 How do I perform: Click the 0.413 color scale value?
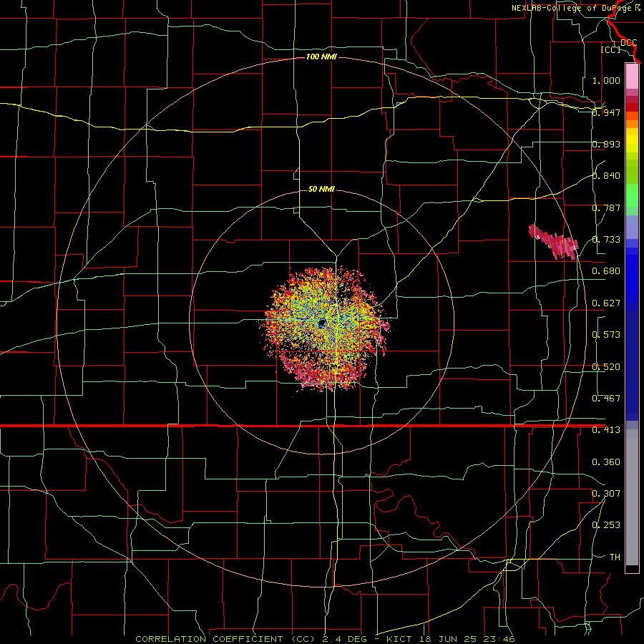[606, 430]
